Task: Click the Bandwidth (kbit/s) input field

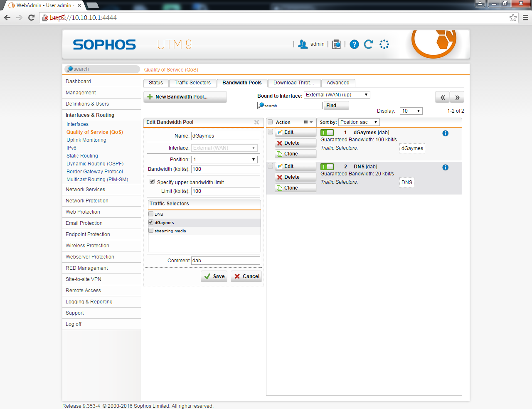Action: click(226, 169)
